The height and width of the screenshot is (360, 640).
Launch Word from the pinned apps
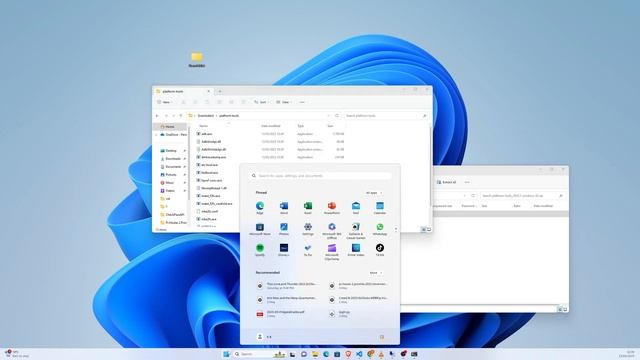284,207
